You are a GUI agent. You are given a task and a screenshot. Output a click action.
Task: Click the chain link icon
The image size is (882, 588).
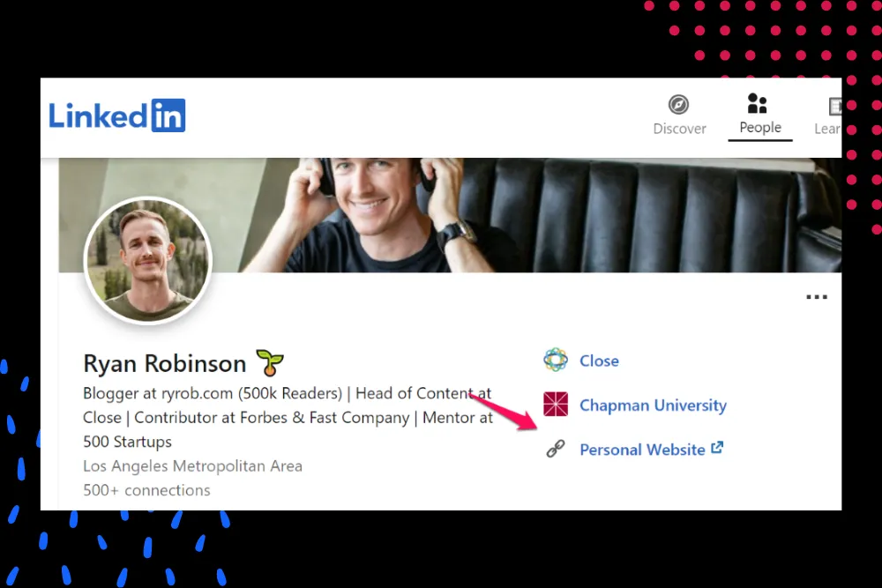click(x=555, y=449)
